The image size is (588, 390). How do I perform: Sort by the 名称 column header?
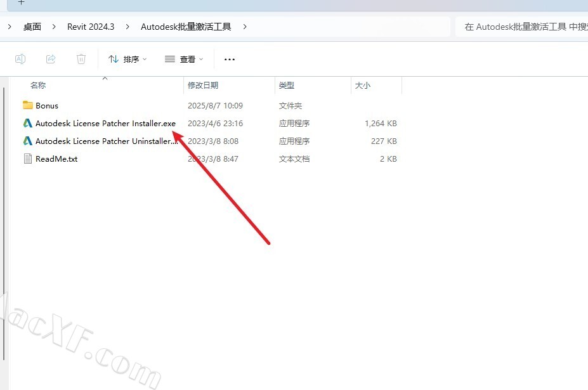(38, 85)
